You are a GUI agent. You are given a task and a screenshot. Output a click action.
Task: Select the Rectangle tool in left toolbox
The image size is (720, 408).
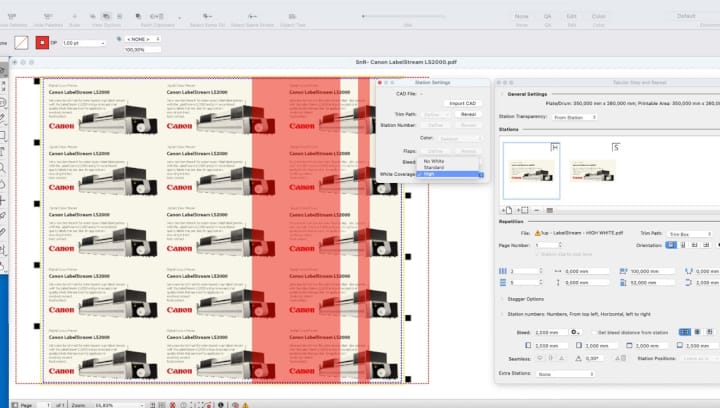point(3,135)
